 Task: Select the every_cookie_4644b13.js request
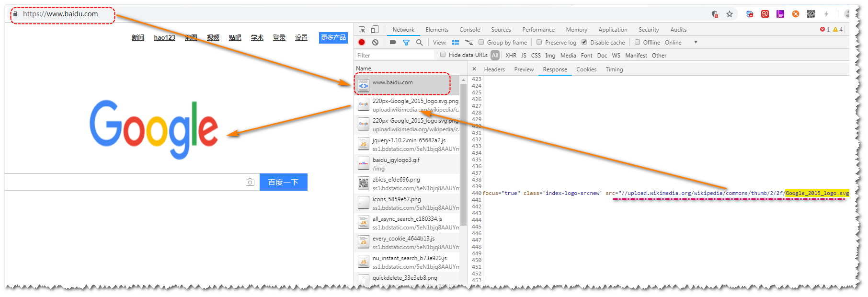[x=407, y=242]
